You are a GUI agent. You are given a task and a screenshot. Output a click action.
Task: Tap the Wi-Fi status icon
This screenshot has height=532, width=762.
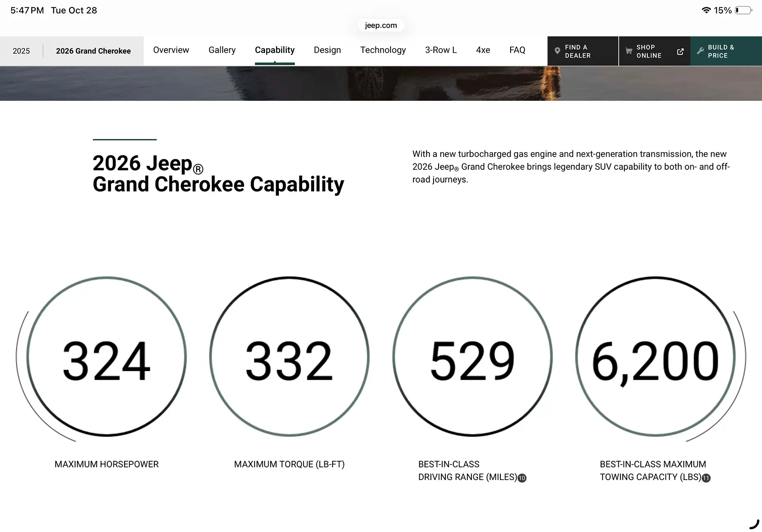(706, 10)
